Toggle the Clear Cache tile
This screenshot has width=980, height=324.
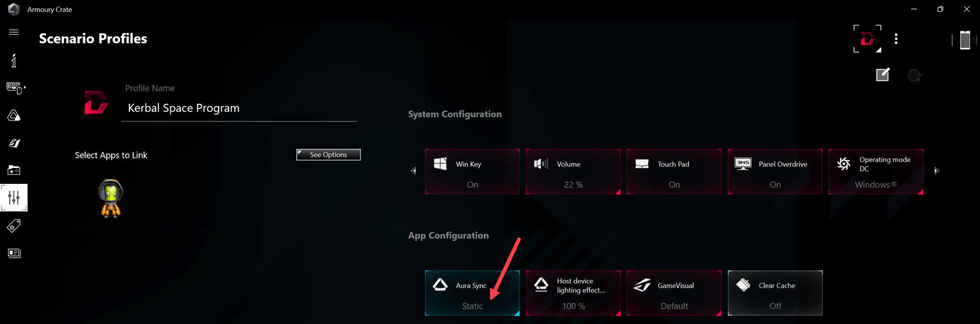(x=775, y=293)
